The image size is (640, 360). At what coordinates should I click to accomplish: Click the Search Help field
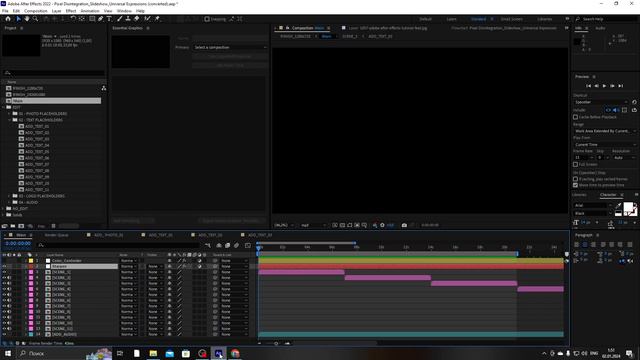pos(607,19)
